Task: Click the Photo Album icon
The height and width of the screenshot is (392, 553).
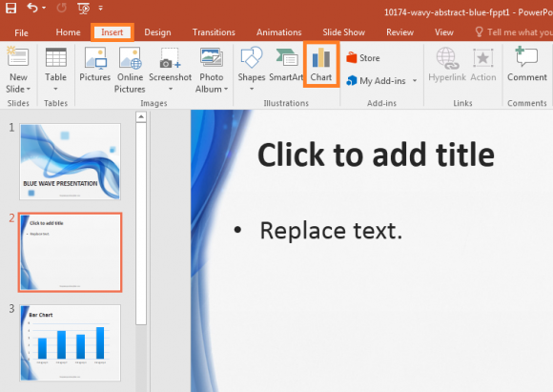Action: (212, 57)
